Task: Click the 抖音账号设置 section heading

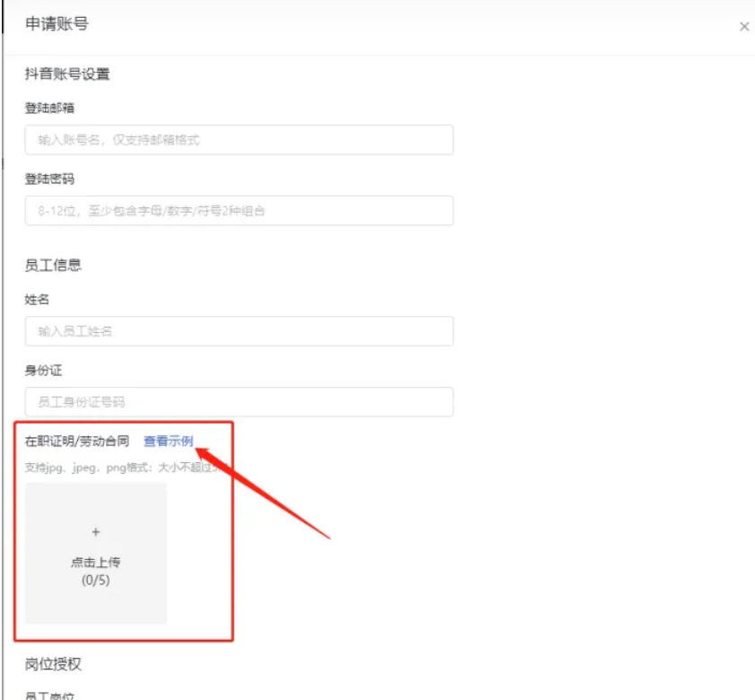Action: (67, 74)
